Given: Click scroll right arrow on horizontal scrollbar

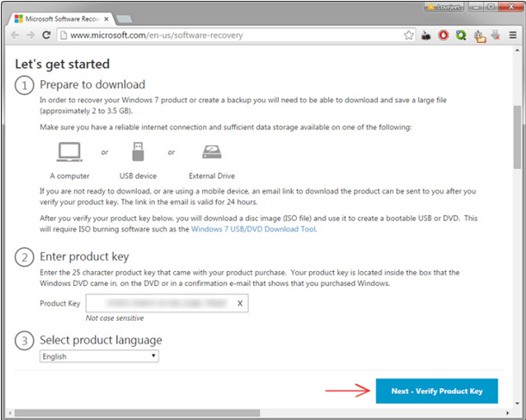Looking at the screenshot, I should pyautogui.click(x=507, y=413).
